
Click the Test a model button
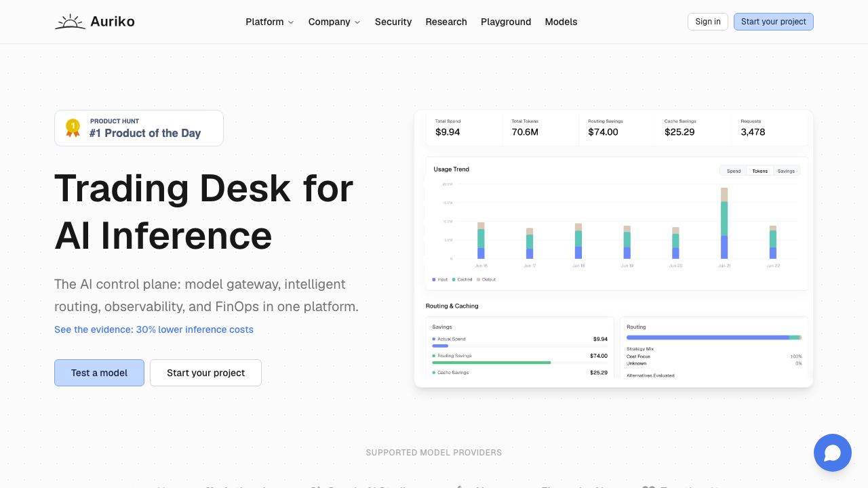pos(99,373)
